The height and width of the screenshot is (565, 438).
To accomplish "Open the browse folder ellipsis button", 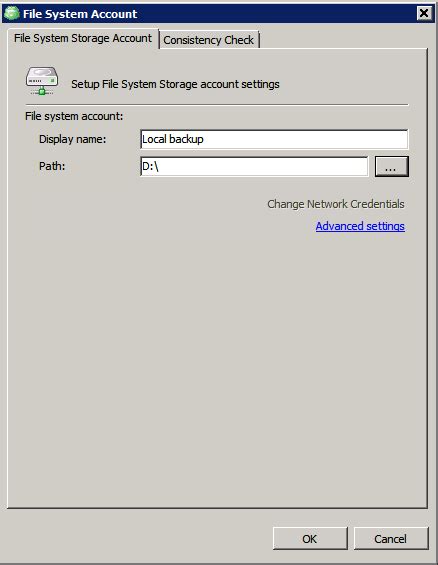I will coord(392,166).
